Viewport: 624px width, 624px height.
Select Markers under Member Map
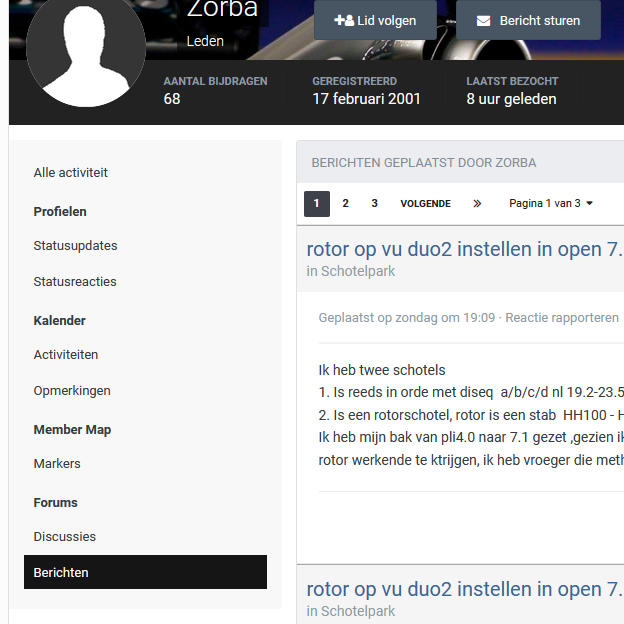coord(57,464)
